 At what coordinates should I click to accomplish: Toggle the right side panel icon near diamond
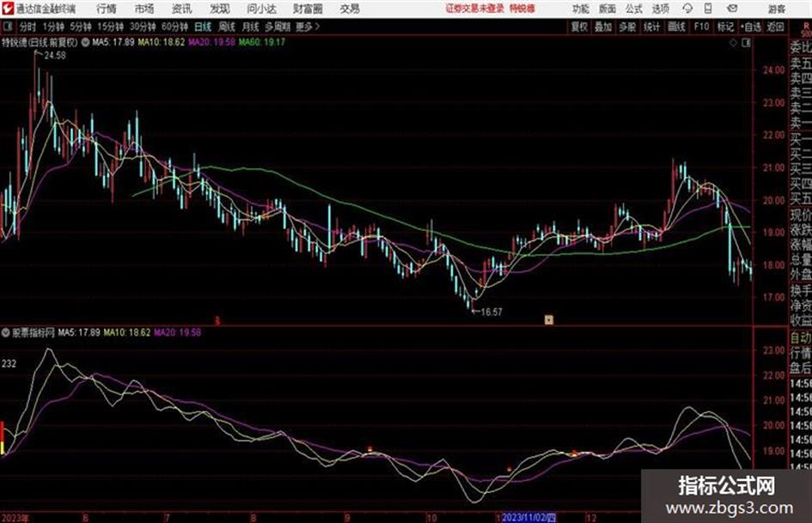[746, 43]
